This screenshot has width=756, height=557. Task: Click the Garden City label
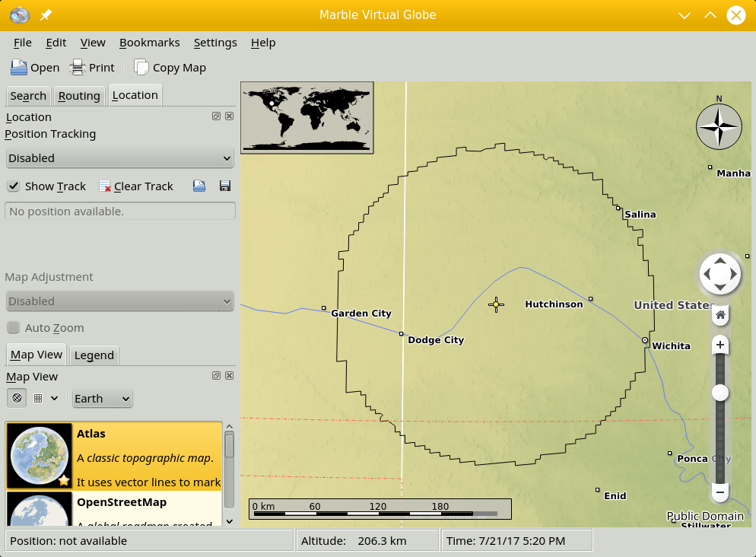tap(361, 314)
